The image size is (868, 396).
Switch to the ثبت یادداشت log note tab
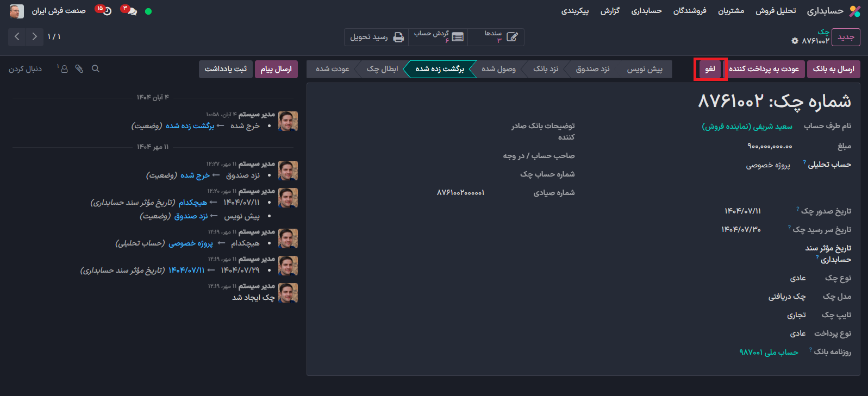pyautogui.click(x=226, y=69)
